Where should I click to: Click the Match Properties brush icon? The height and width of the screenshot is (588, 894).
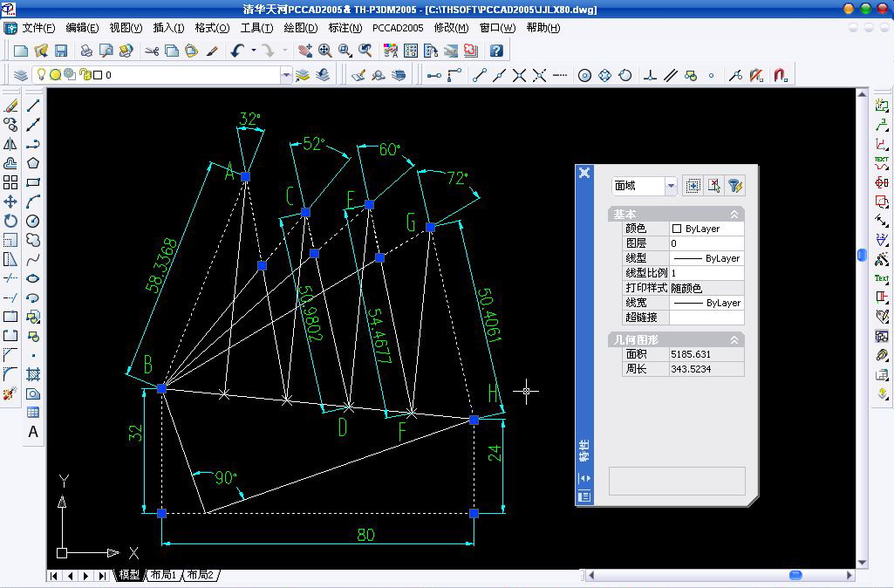[x=212, y=51]
